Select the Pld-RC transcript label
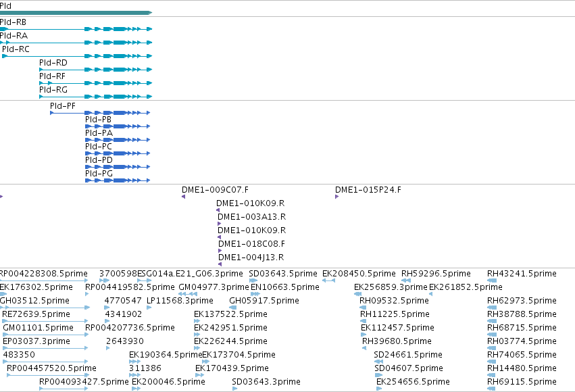 tap(16, 49)
